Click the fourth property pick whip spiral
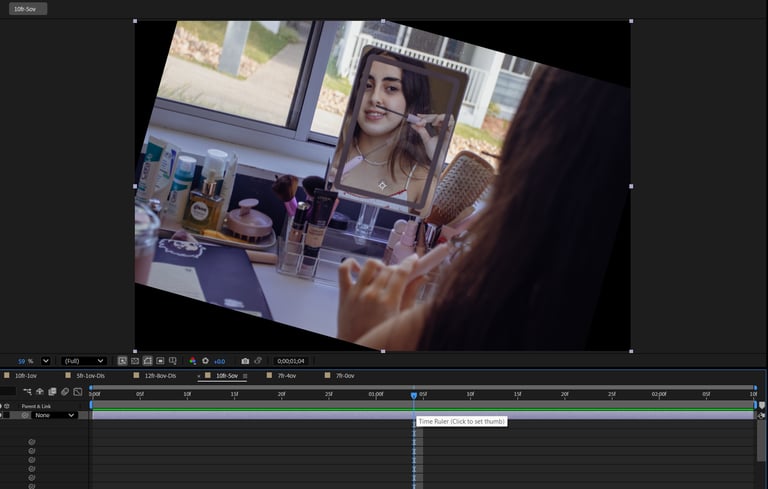The height and width of the screenshot is (489, 768). point(32,469)
